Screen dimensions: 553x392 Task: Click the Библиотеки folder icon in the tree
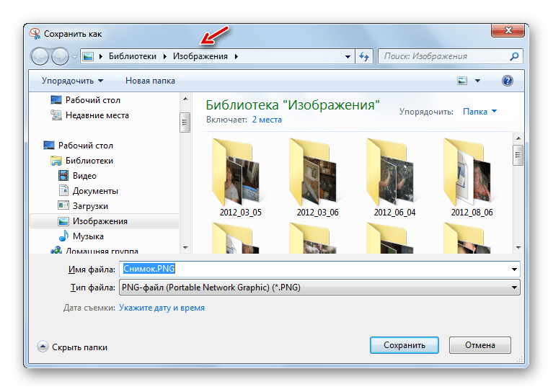tap(56, 161)
